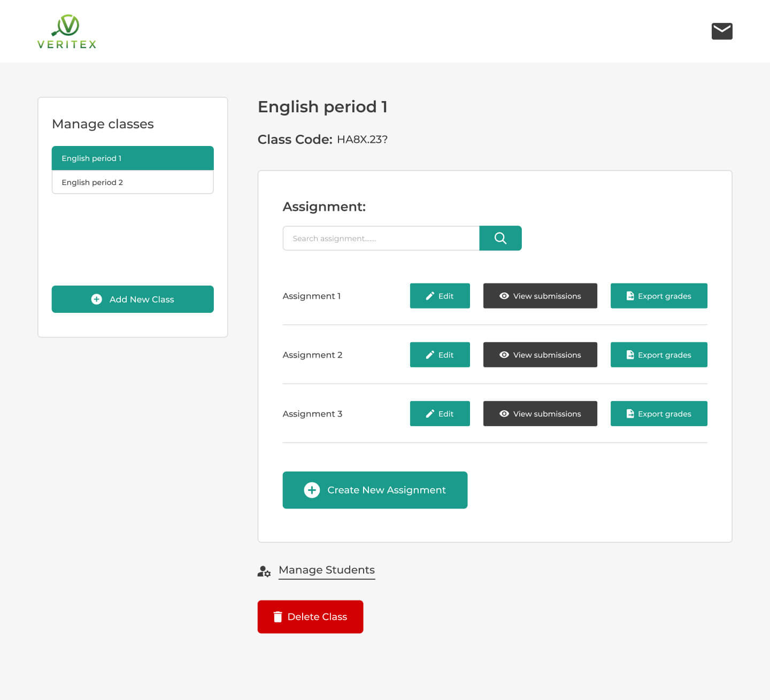Open the Manage Students link

(x=327, y=570)
